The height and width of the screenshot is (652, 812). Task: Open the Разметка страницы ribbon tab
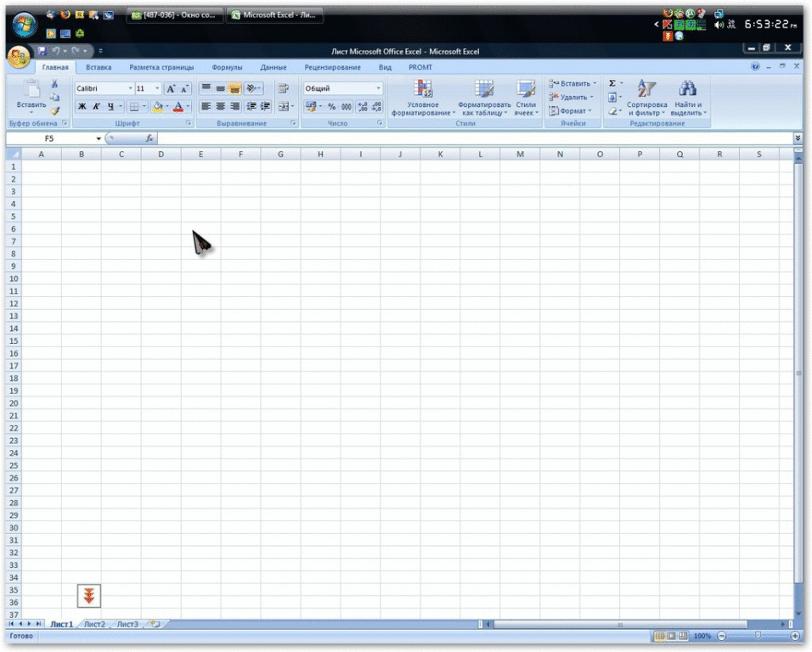click(161, 67)
